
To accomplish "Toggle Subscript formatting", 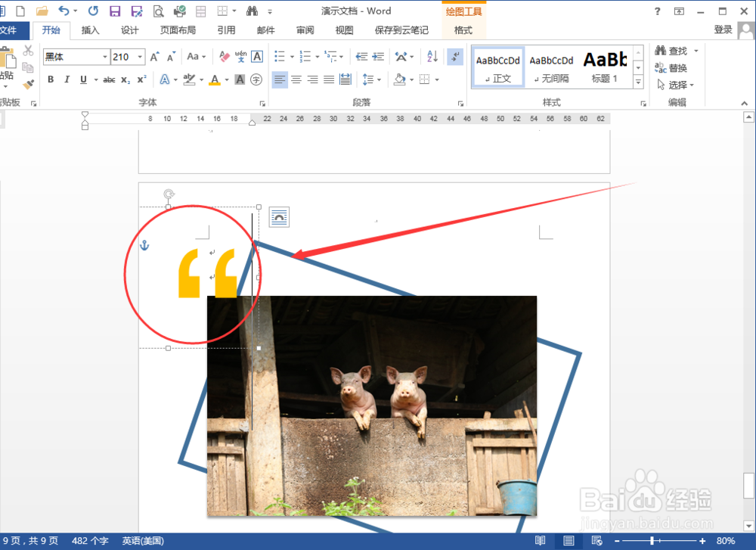I will tap(125, 79).
